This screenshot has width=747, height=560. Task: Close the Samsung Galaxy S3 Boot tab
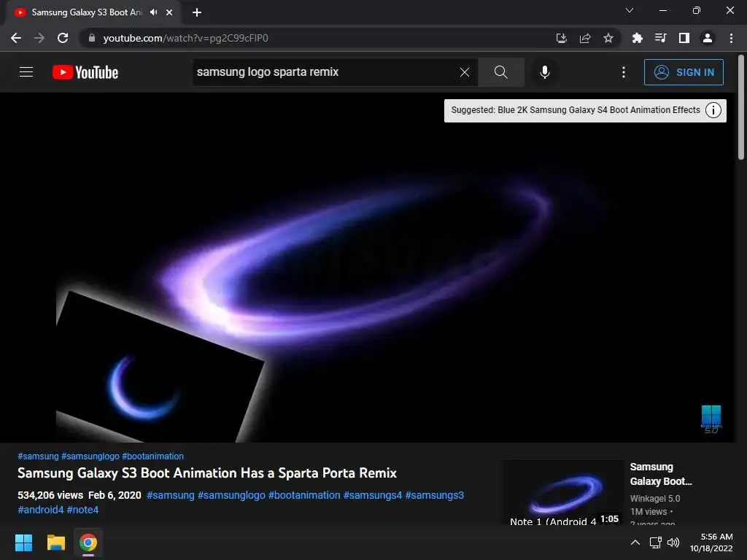pyautogui.click(x=169, y=12)
